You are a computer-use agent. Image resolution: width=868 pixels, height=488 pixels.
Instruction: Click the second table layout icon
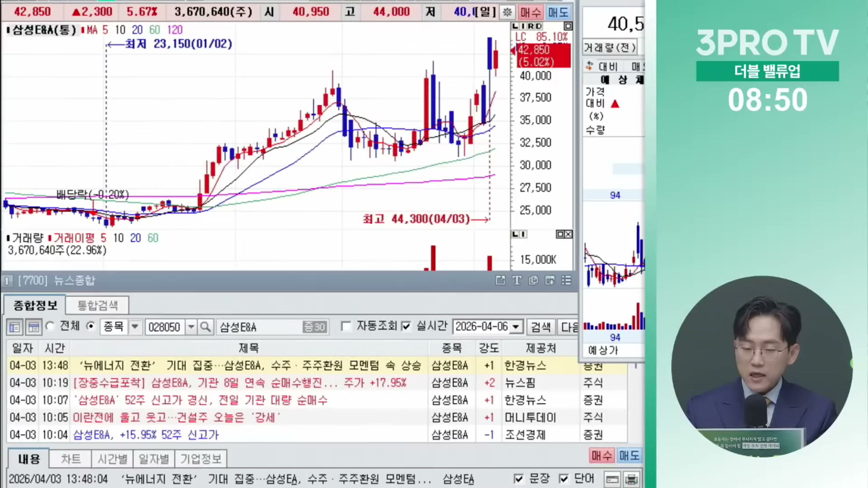tap(33, 327)
